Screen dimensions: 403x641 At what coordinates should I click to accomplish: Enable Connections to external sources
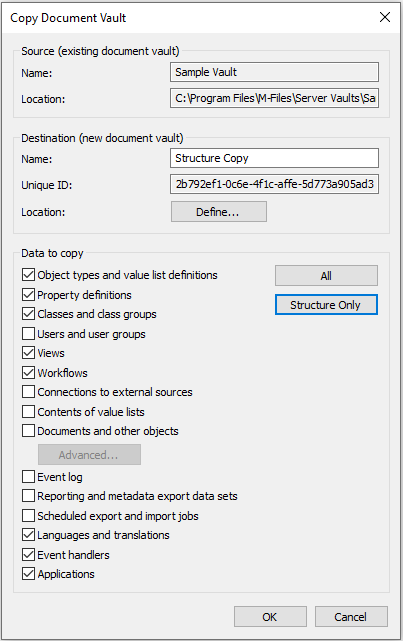(28, 392)
